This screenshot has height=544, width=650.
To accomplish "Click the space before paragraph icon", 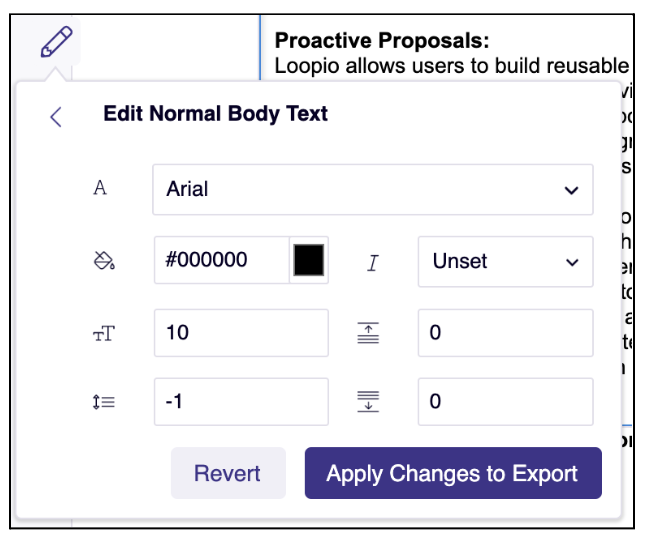I will pyautogui.click(x=368, y=333).
